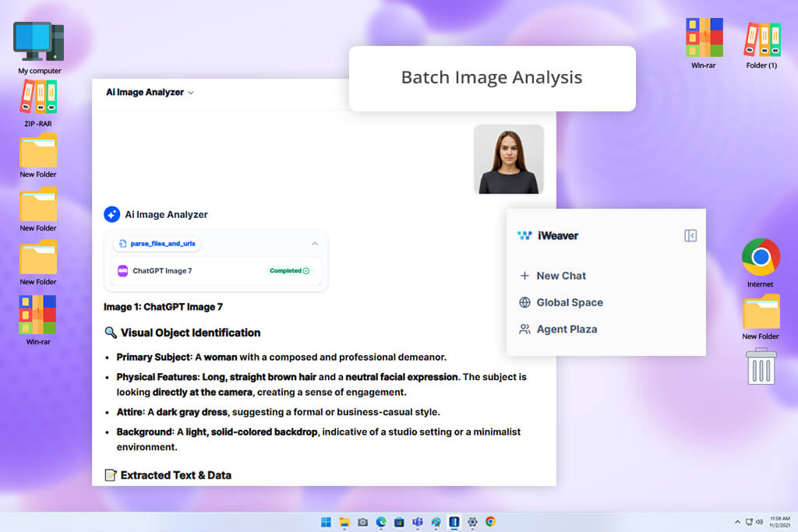Click the network tray icon
The image size is (798, 532).
point(749,522)
